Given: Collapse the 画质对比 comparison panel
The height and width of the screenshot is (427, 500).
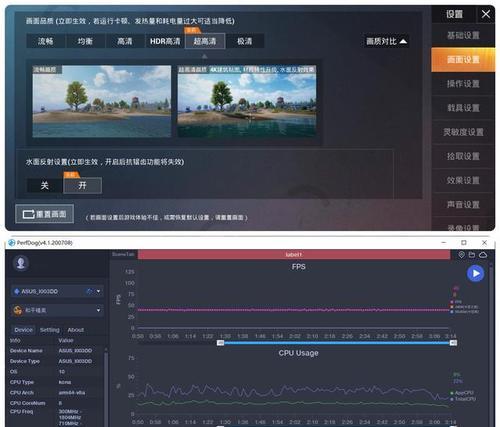Looking at the screenshot, I should [386, 41].
